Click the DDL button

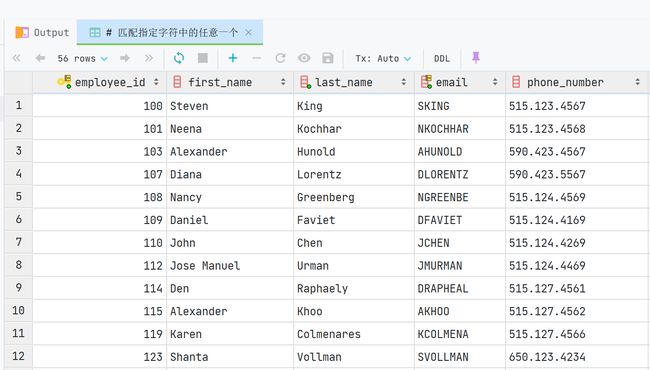(442, 58)
